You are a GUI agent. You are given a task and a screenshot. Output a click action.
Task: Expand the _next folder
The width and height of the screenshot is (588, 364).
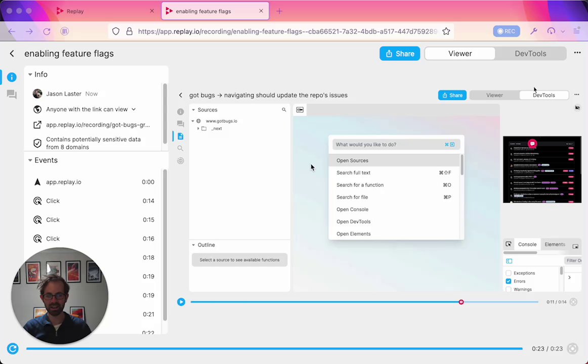pyautogui.click(x=198, y=128)
